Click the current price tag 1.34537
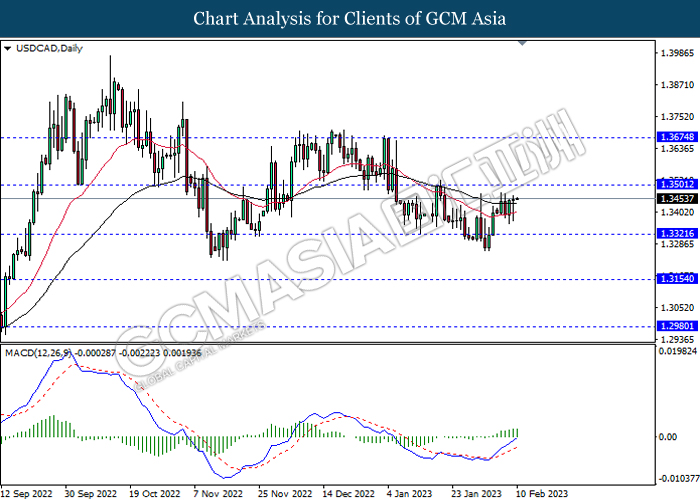The image size is (700, 500). [677, 198]
